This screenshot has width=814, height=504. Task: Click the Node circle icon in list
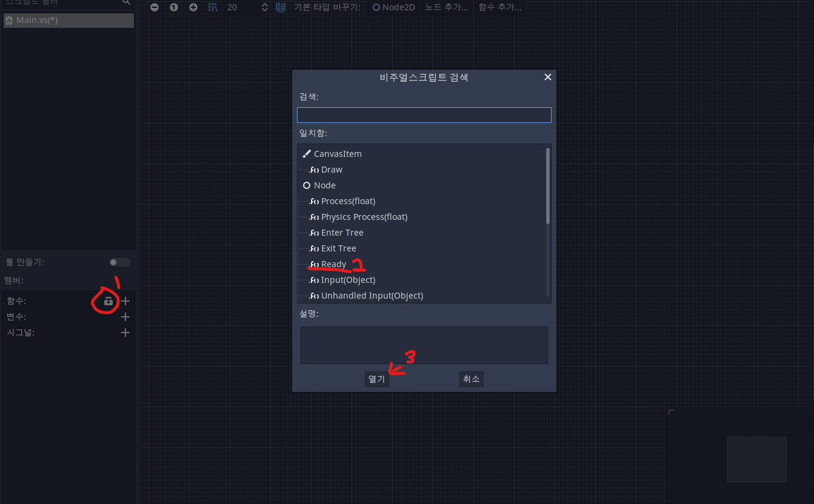pyautogui.click(x=307, y=185)
